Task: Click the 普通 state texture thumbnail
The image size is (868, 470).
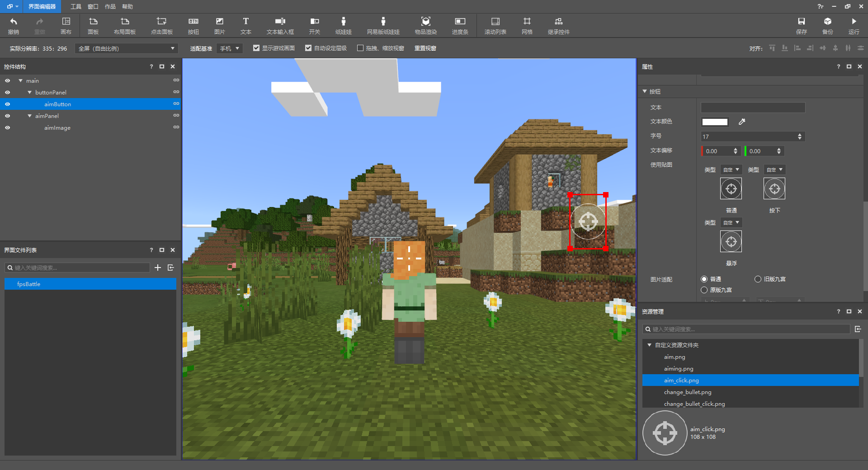Action: [731, 188]
